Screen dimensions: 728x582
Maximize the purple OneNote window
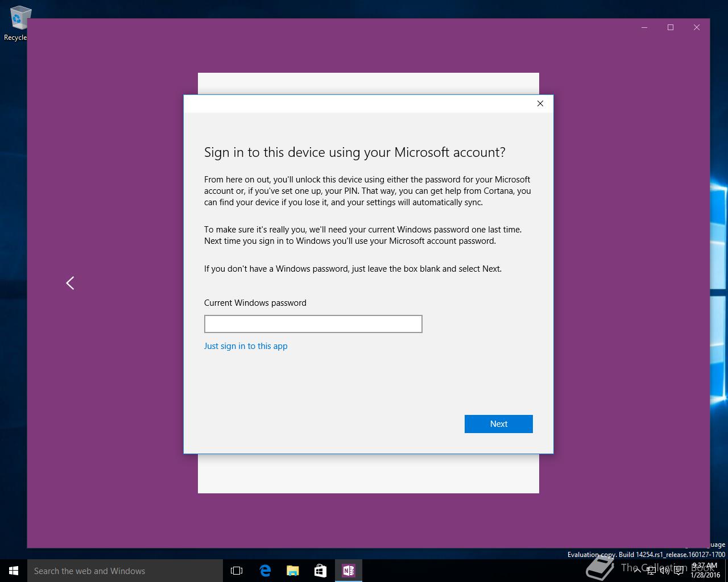tap(671, 27)
